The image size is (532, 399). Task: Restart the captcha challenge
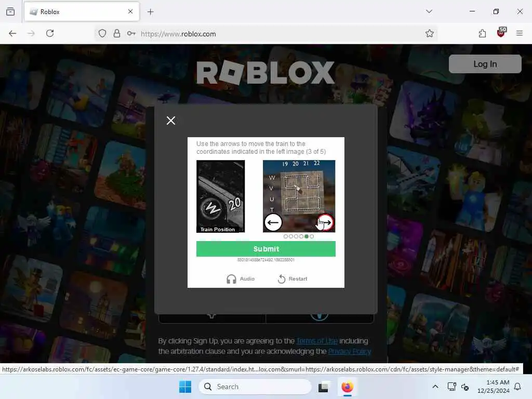coord(292,279)
